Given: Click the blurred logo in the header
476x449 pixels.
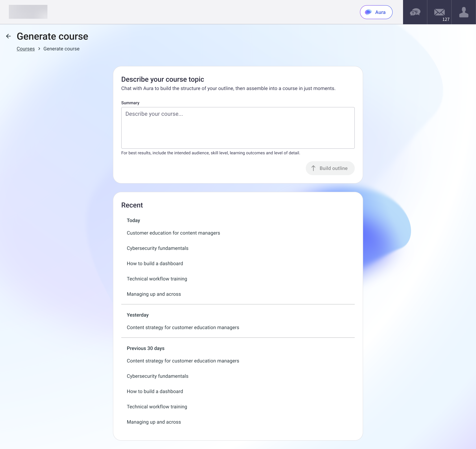Looking at the screenshot, I should 28,12.
